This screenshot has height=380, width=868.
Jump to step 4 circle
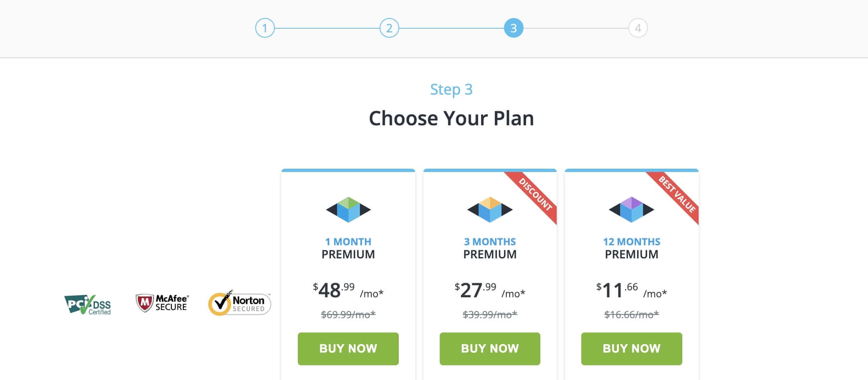(x=638, y=28)
